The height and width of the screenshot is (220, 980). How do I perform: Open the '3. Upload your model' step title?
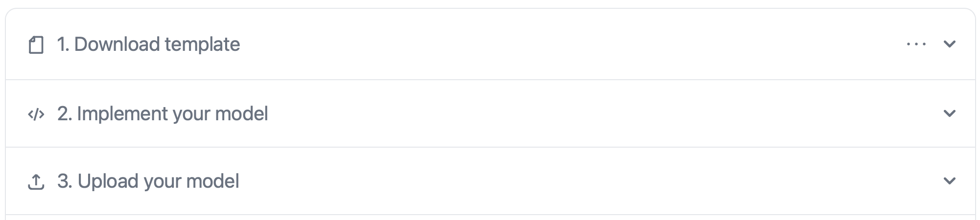(148, 181)
